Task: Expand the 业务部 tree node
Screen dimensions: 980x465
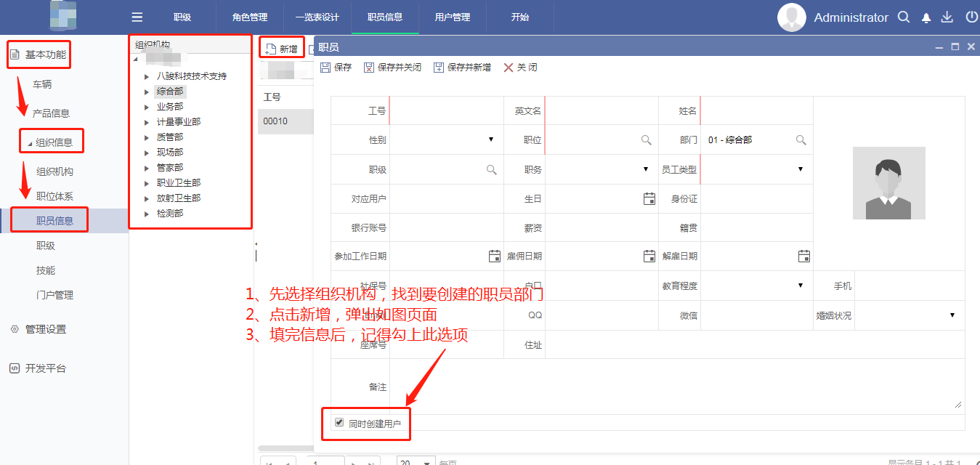Action: tap(147, 107)
